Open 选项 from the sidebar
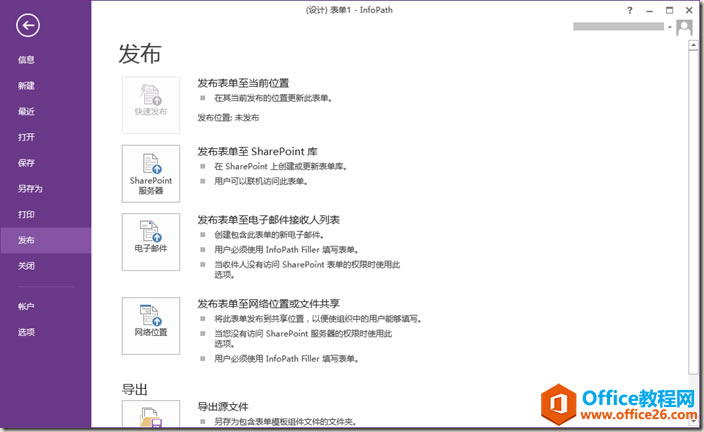The width and height of the screenshot is (704, 432). pos(26,332)
